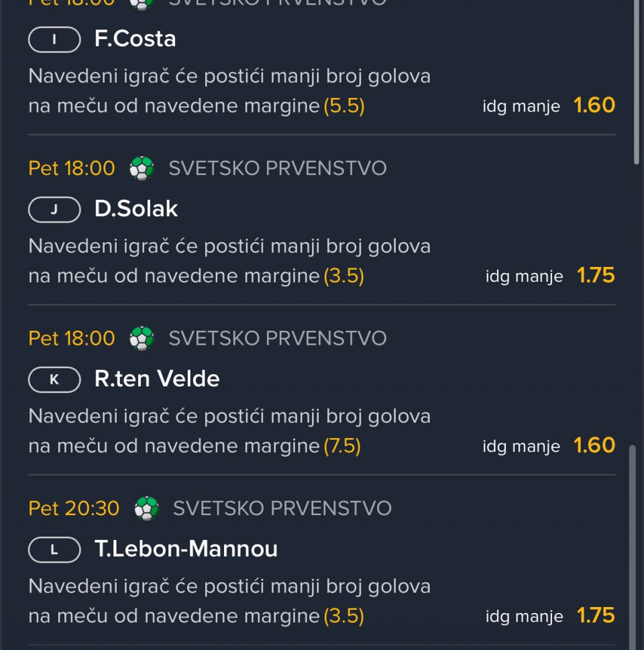Select the 1.75 odds for D.Solak
Image resolution: width=644 pixels, height=650 pixels.
coord(596,276)
